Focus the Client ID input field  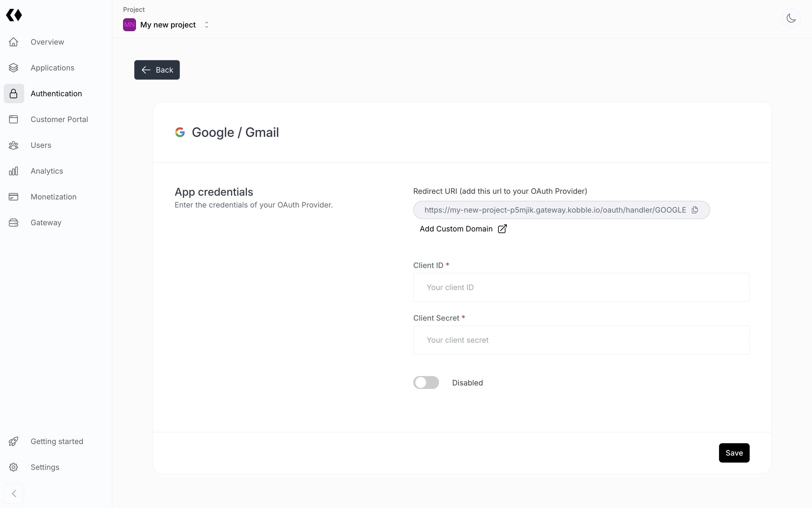coord(581,287)
